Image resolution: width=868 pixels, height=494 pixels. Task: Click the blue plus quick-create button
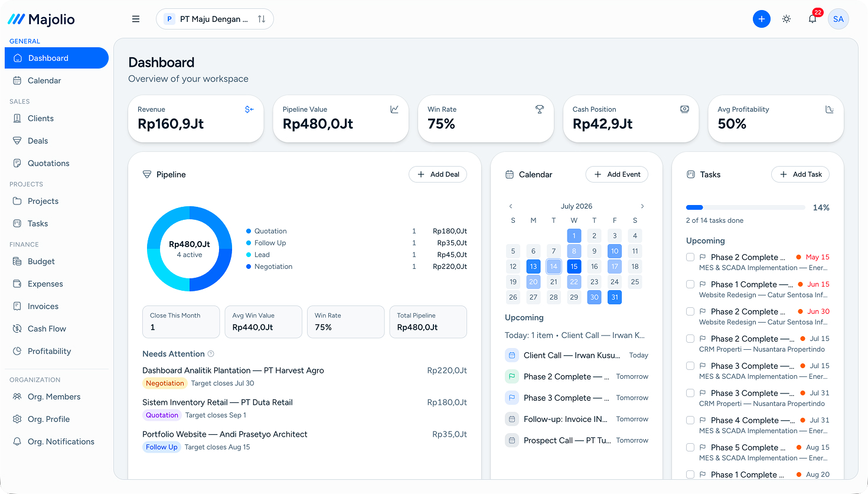coord(762,19)
